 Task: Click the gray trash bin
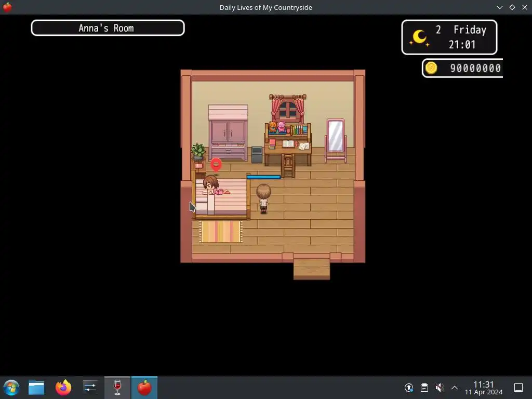coord(257,155)
